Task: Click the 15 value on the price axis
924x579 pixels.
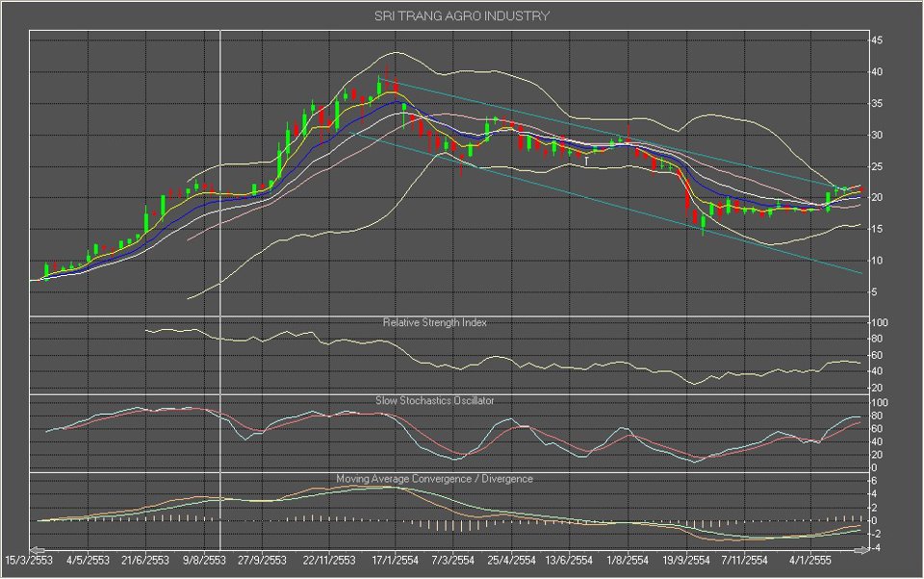Action: [877, 230]
